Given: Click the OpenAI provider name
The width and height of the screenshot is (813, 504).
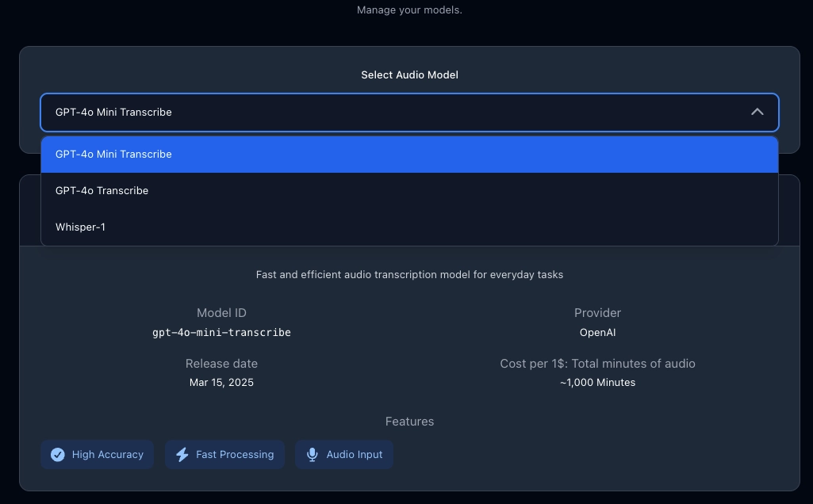Looking at the screenshot, I should (x=597, y=333).
